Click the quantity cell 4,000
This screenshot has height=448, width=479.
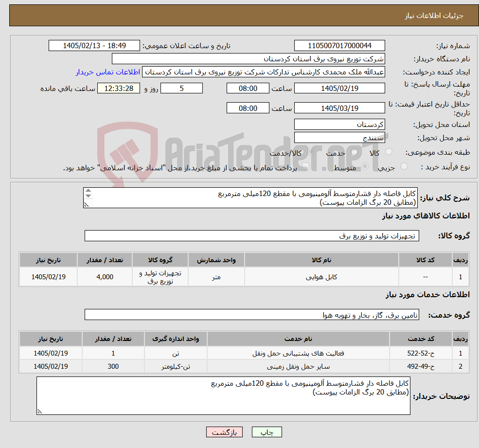(x=105, y=277)
